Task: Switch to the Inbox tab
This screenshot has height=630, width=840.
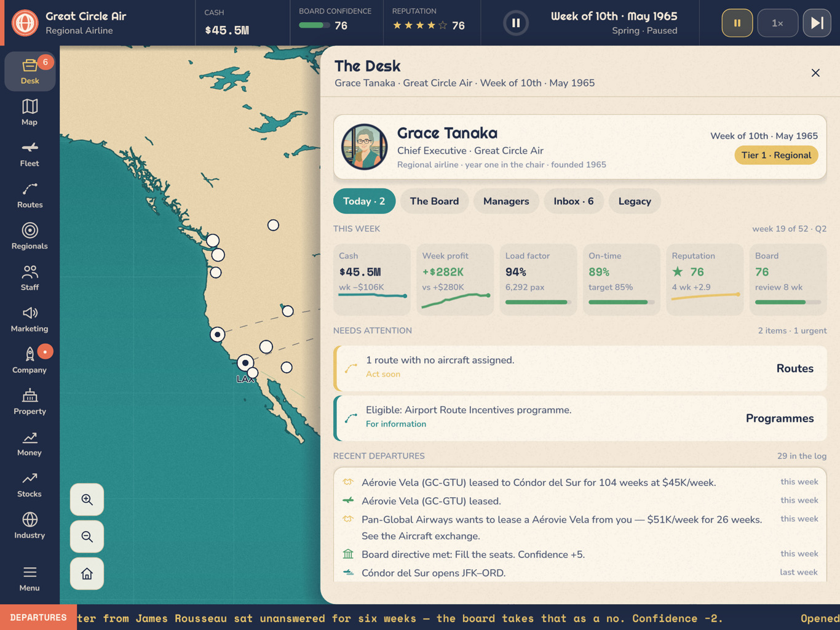Action: click(574, 201)
